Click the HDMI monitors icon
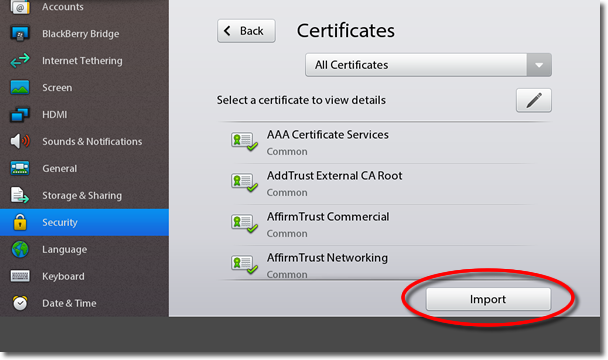Viewport: 608px width, 360px height. pos(19,114)
